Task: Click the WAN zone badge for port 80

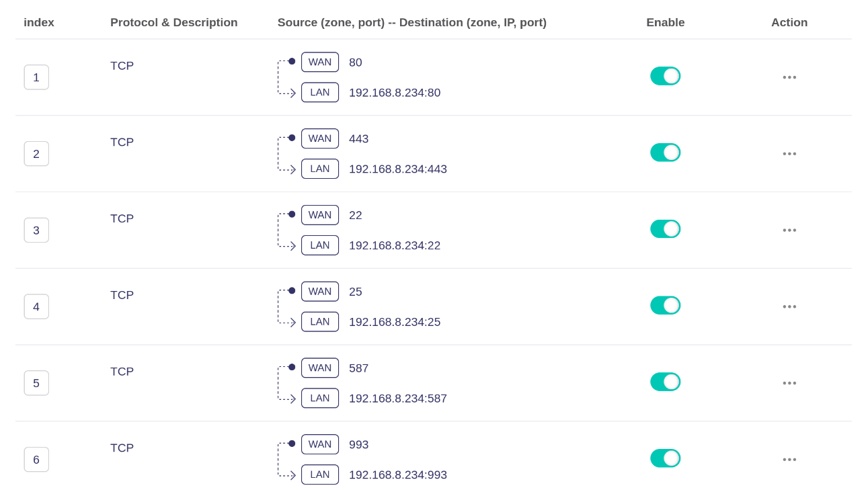Action: (319, 63)
